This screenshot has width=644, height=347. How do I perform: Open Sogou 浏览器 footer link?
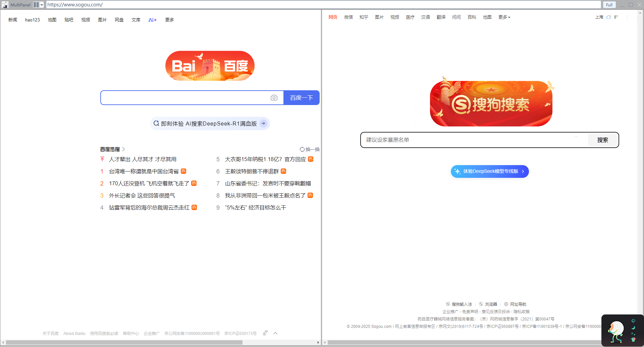488,304
